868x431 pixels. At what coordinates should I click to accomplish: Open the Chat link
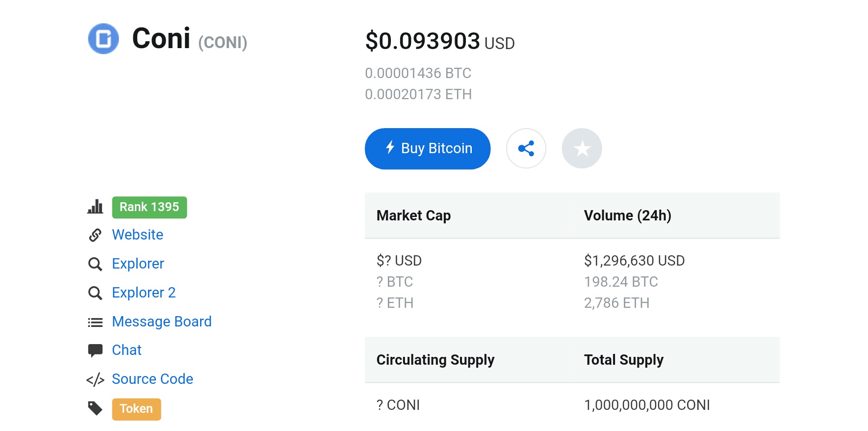tap(127, 350)
